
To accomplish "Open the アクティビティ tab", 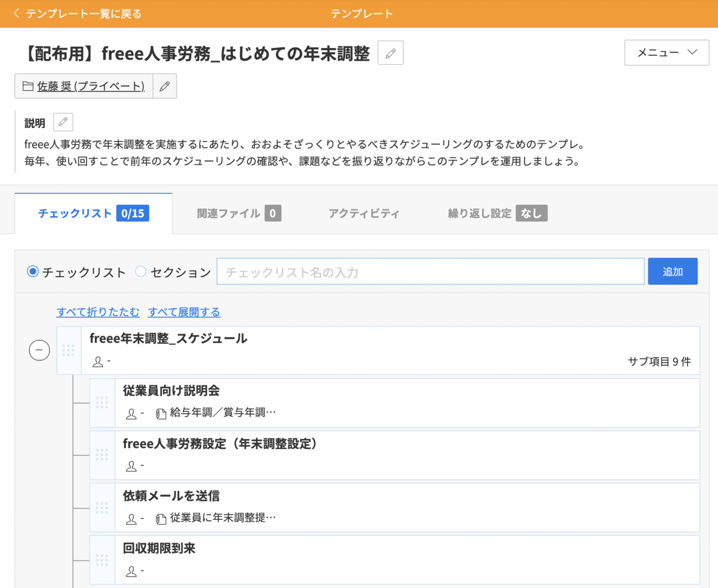I will 364,214.
